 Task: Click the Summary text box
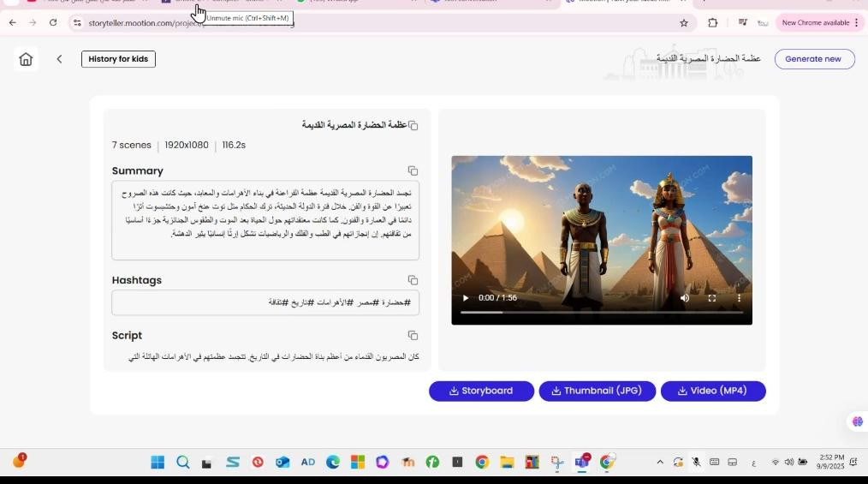pos(265,220)
